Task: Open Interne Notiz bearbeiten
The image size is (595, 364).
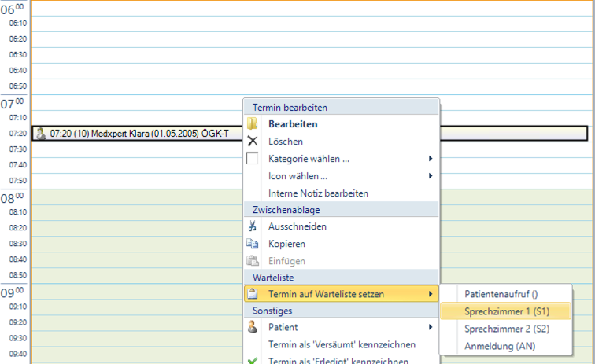Action: click(318, 193)
